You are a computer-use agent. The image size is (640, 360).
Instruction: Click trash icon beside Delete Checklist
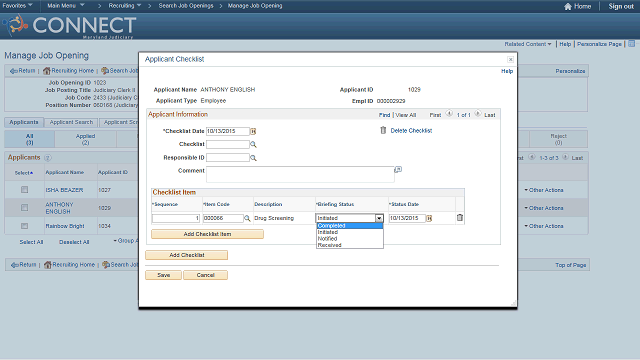[383, 130]
